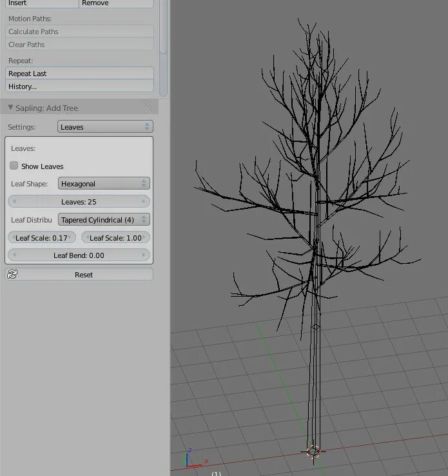Increase Leaves count with right arrow
448x476 pixels.
(x=144, y=201)
